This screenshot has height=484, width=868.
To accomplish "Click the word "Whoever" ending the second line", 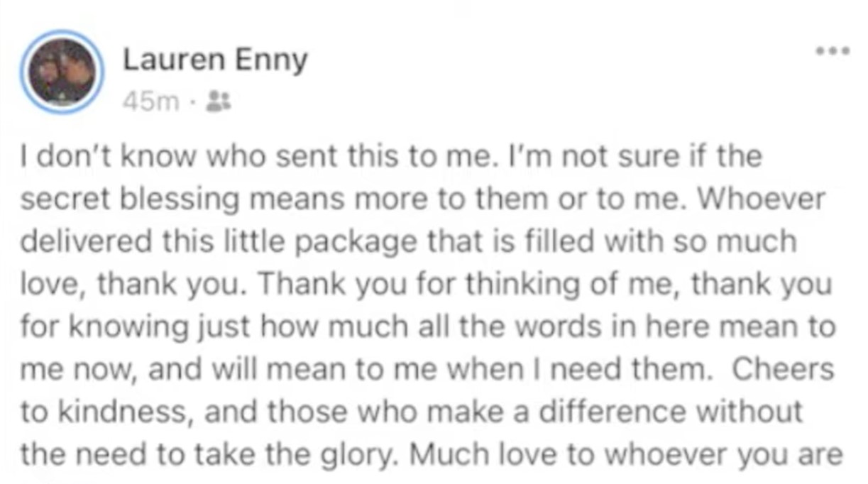I will pos(764,199).
